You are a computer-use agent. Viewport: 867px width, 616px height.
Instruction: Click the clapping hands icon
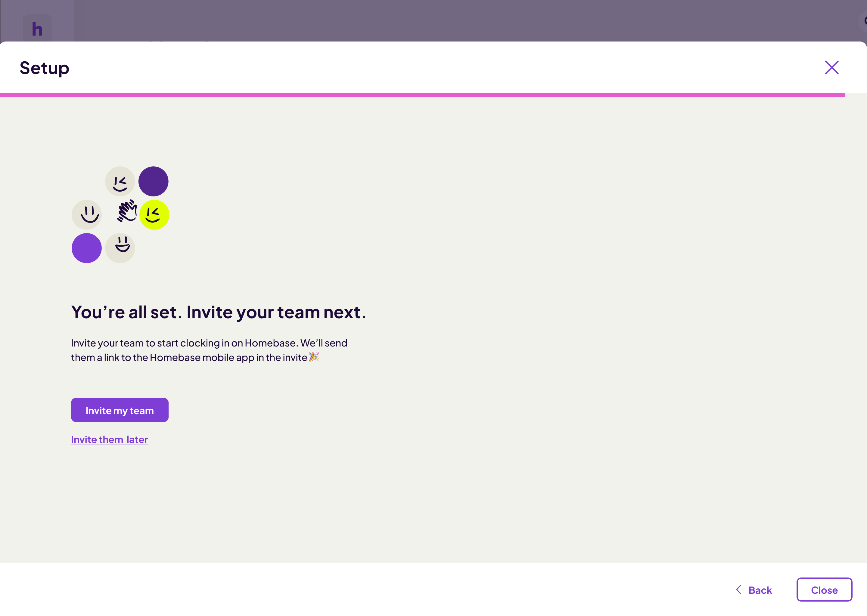point(127,211)
